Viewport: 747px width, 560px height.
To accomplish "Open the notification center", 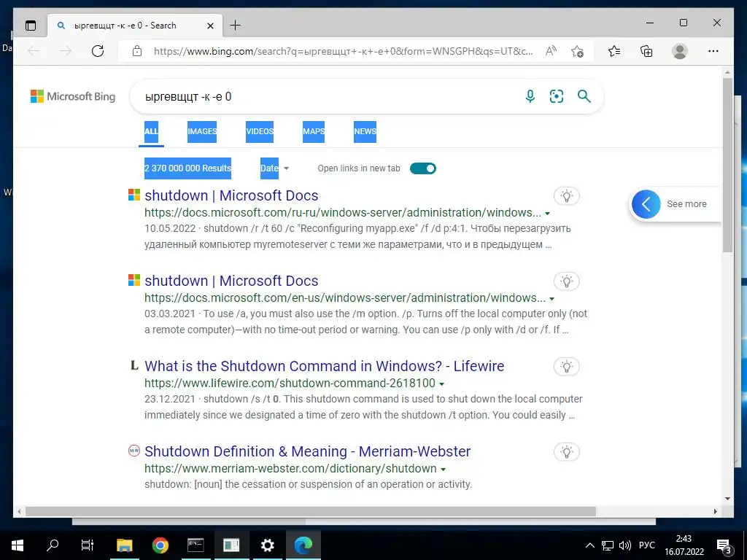I will [724, 545].
